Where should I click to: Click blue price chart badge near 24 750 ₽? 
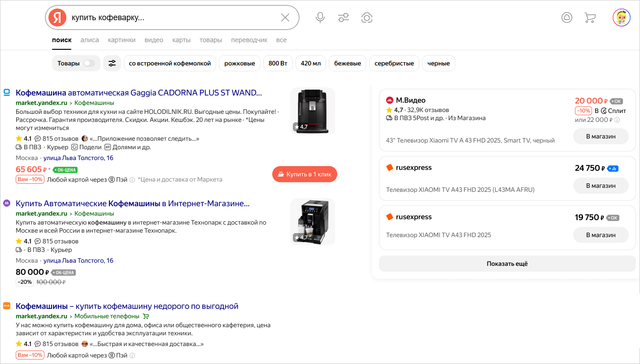(612, 169)
